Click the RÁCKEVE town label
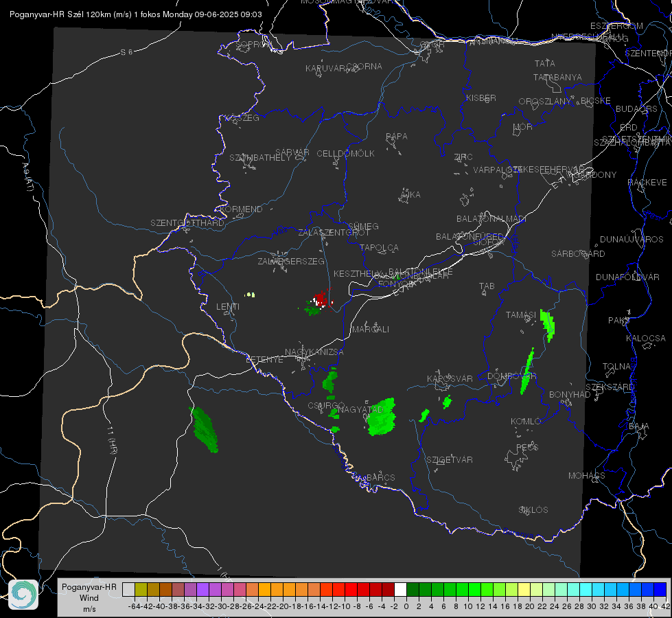The image size is (672, 618). pyautogui.click(x=647, y=183)
